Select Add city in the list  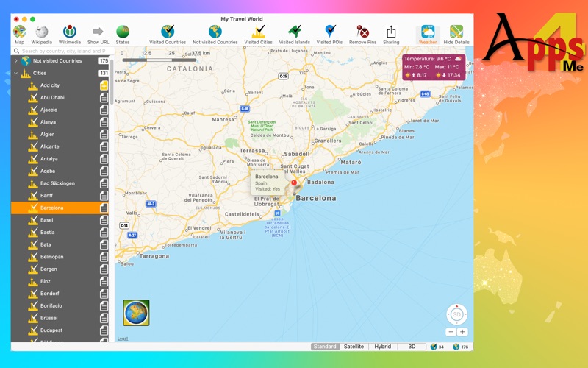click(x=50, y=85)
